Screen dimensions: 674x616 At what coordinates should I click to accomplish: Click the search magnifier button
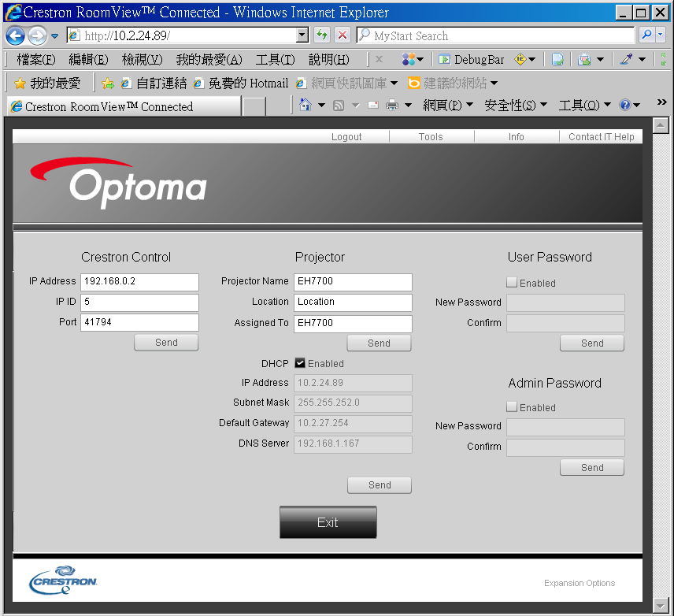point(646,35)
